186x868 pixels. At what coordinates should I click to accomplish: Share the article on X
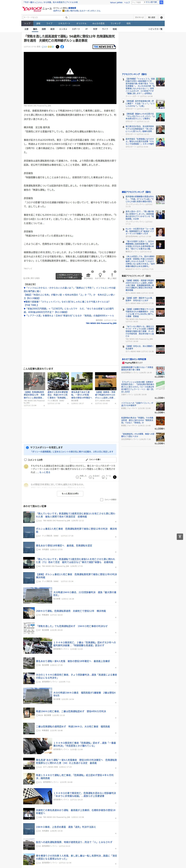point(57,47)
